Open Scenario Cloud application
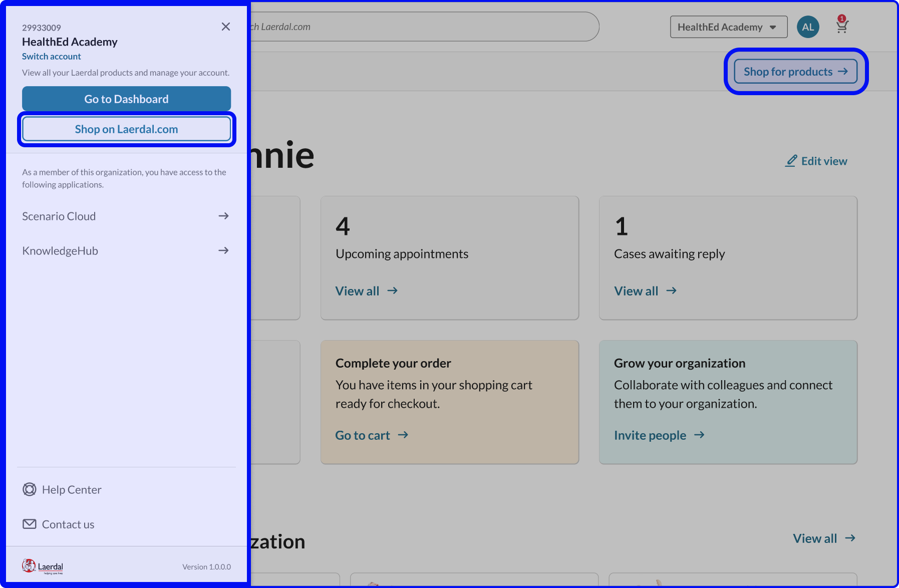899x588 pixels. coord(59,216)
